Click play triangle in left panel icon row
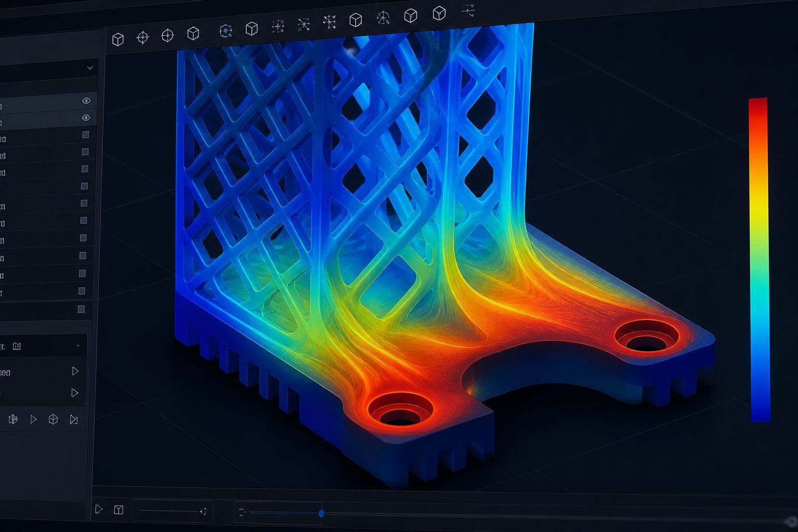This screenshot has width=798, height=532. (33, 419)
